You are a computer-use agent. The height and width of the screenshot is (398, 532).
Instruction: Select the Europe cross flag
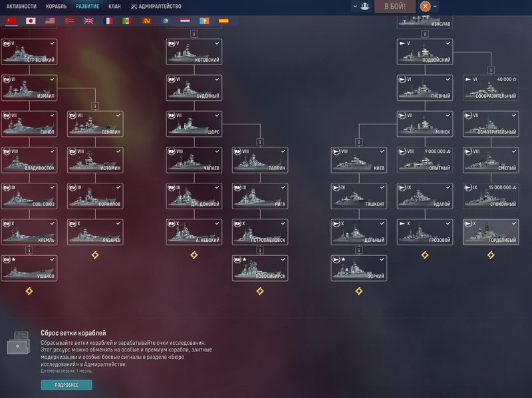tap(69, 21)
